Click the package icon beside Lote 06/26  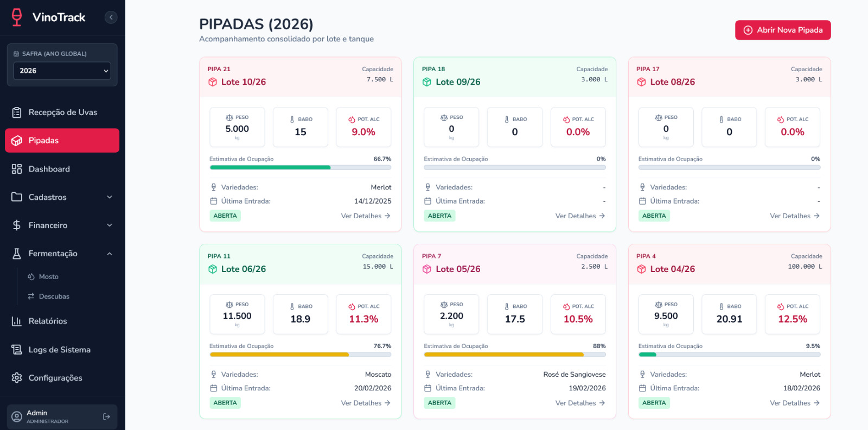[x=213, y=269]
